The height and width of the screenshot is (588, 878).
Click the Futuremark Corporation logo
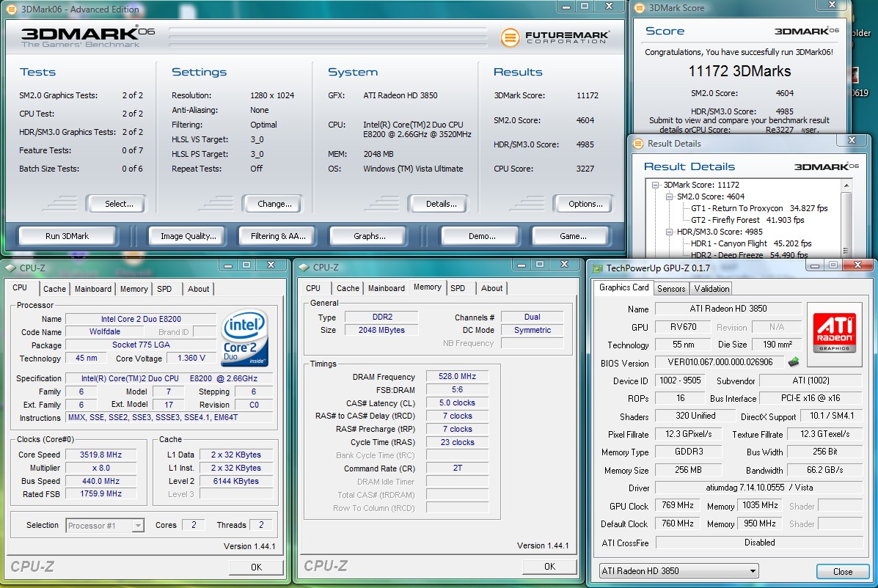point(555,37)
